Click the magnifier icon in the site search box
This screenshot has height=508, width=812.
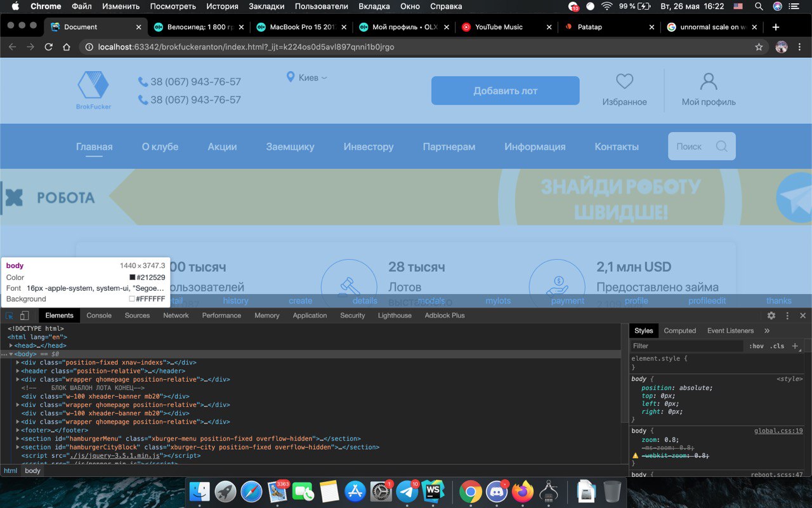click(722, 146)
